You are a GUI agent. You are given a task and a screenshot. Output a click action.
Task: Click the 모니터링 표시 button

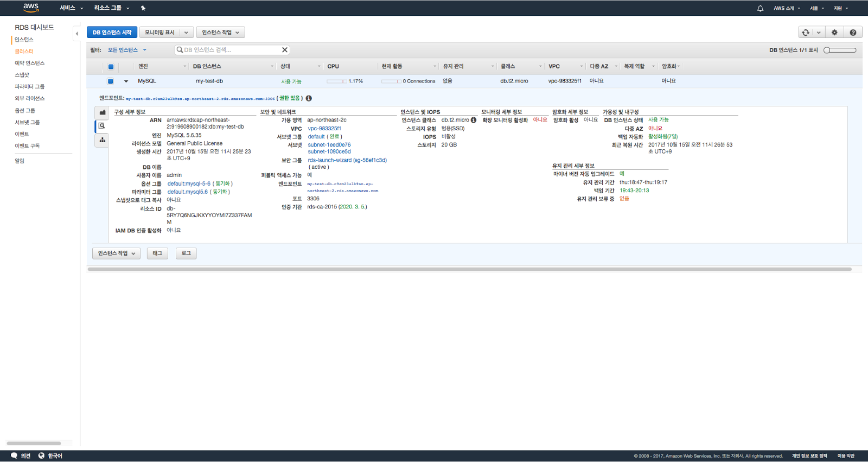pos(159,33)
